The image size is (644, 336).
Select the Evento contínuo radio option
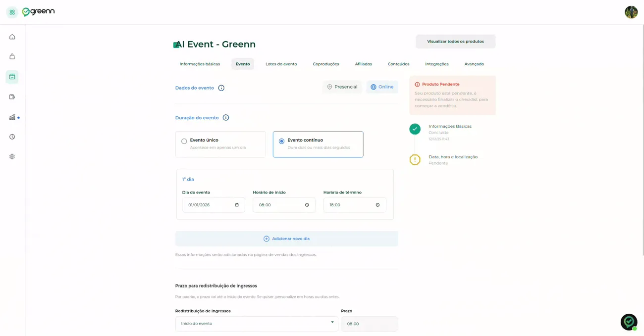point(281,141)
